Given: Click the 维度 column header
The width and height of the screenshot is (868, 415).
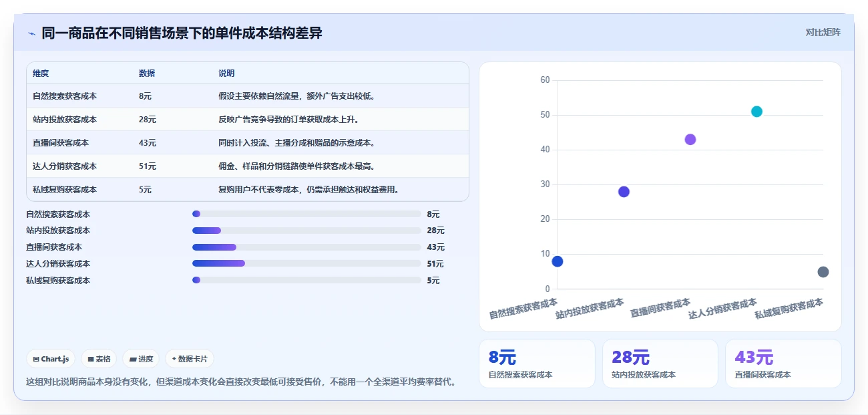Looking at the screenshot, I should (41, 74).
